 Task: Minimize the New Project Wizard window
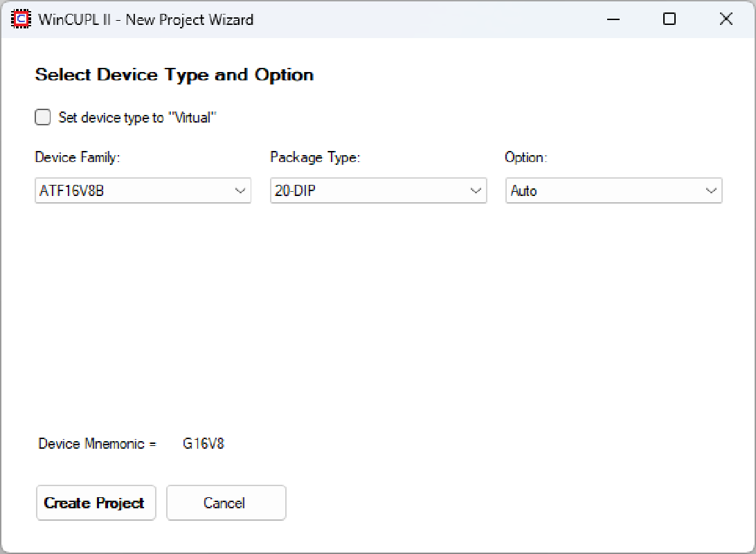[x=613, y=19]
